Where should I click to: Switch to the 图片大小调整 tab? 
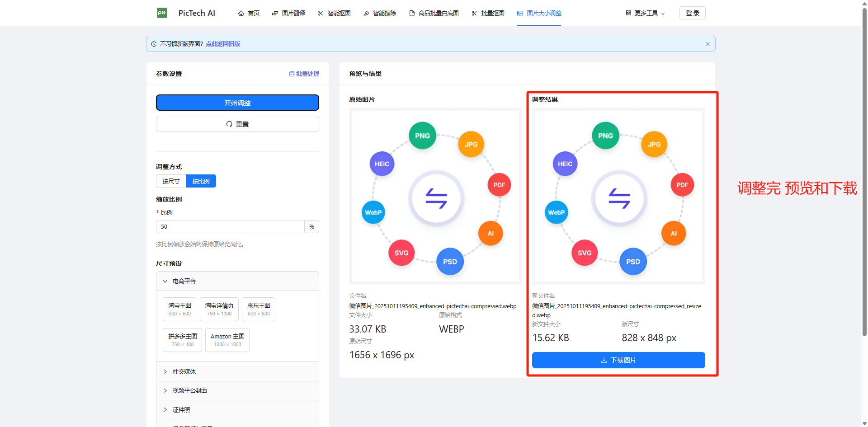point(539,13)
